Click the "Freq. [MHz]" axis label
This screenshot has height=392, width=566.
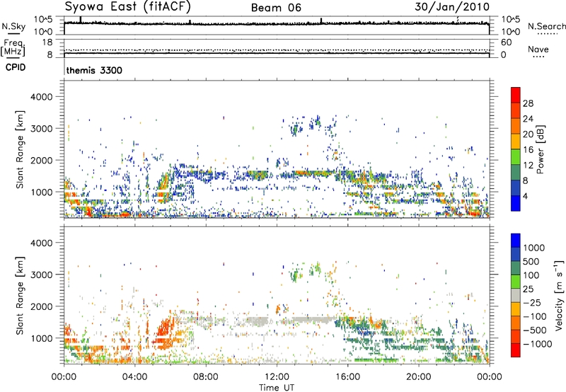pos(13,48)
